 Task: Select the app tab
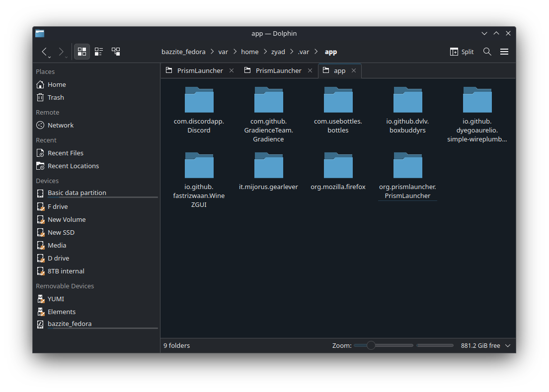coord(339,70)
